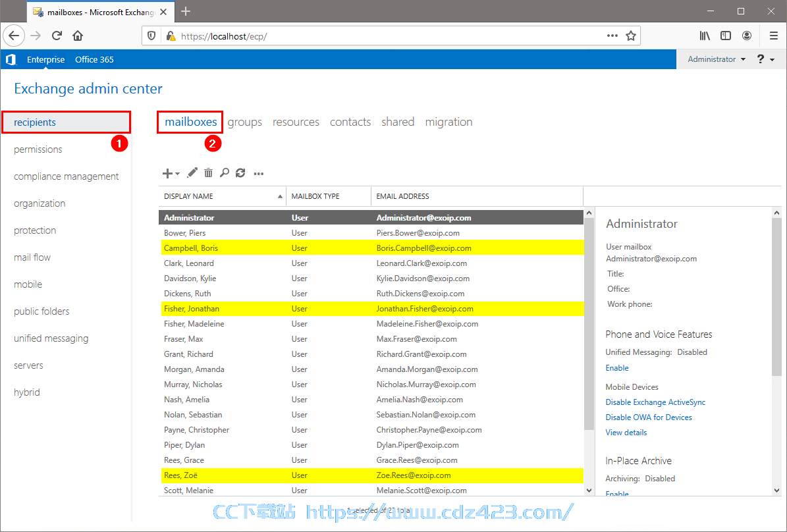Image resolution: width=787 pixels, height=532 pixels.
Task: Select the mailboxes tab
Action: tap(191, 122)
